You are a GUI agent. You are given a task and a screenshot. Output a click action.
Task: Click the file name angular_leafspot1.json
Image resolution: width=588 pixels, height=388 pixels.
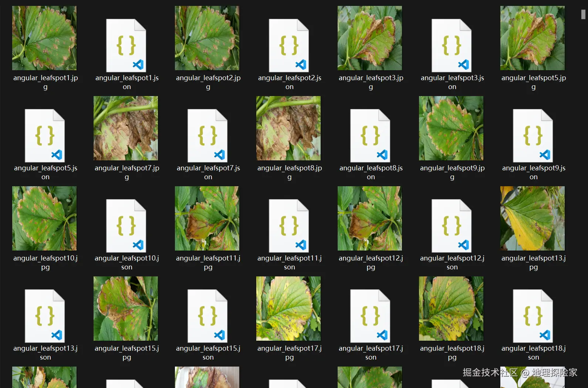(x=127, y=82)
